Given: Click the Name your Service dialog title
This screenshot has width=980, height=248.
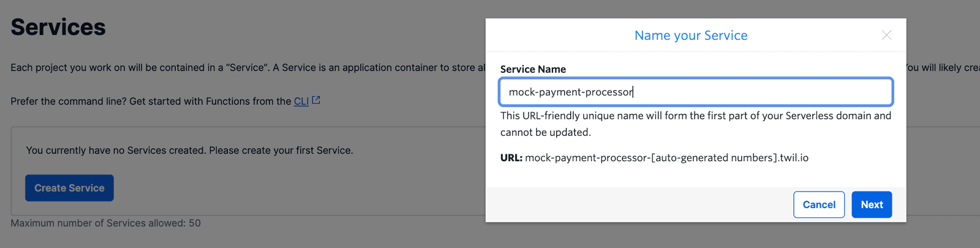Looking at the screenshot, I should [690, 36].
